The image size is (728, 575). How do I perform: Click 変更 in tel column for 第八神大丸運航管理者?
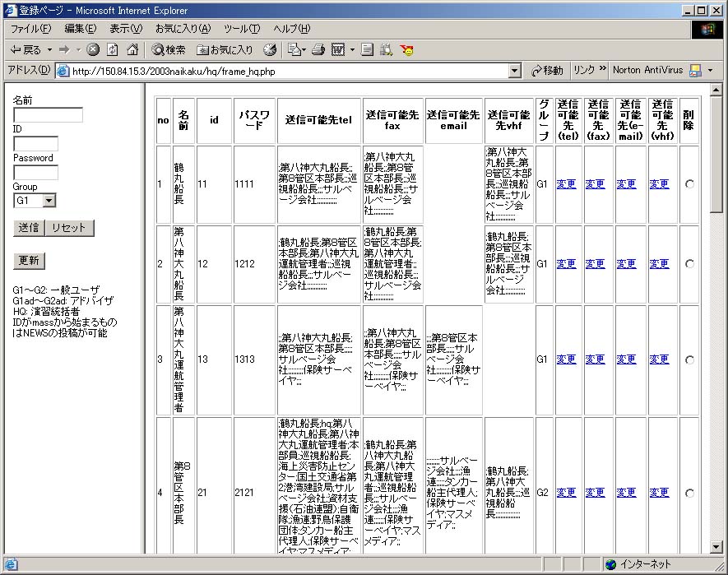pyautogui.click(x=566, y=359)
